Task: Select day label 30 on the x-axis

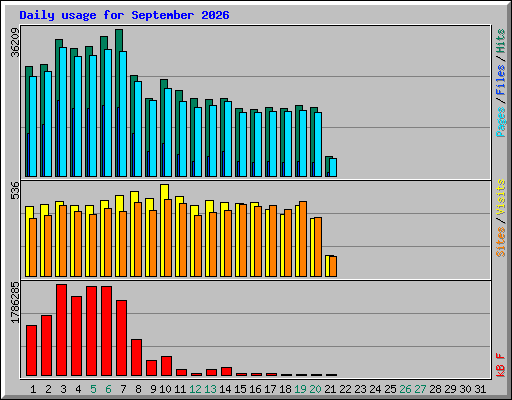Action: click(465, 389)
